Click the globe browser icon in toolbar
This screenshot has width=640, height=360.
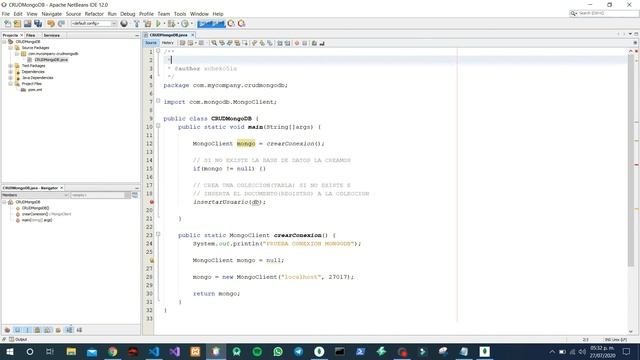[x=124, y=24]
